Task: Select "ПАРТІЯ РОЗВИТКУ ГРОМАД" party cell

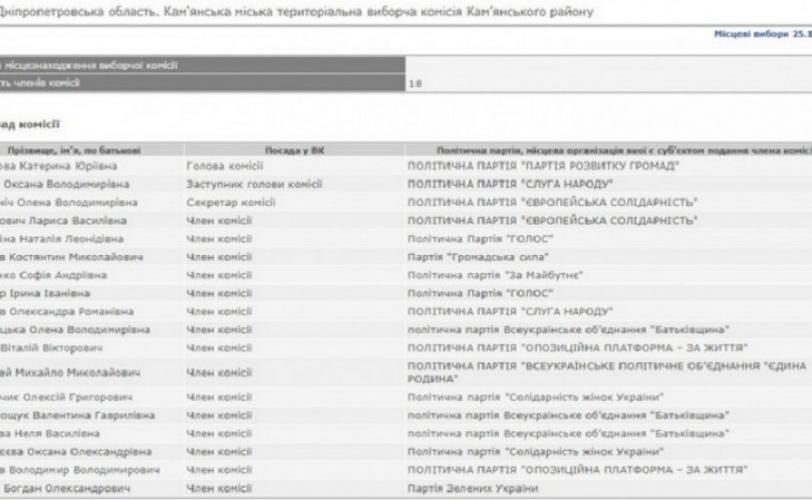Action: point(543,166)
